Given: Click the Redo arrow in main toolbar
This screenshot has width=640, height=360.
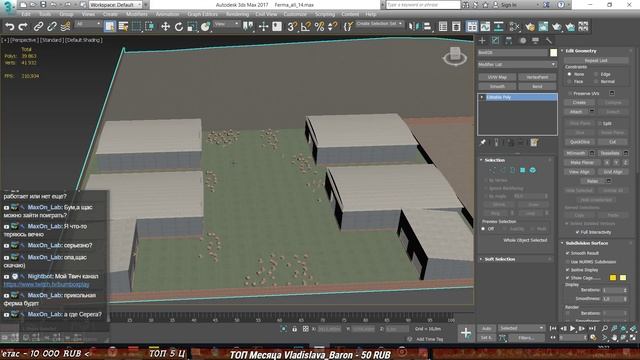Looking at the screenshot, I should [23, 27].
